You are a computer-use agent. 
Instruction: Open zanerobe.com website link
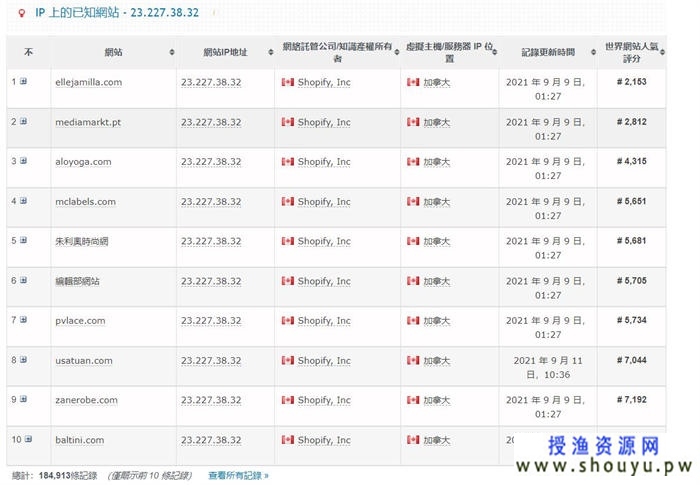pyautogui.click(x=87, y=400)
